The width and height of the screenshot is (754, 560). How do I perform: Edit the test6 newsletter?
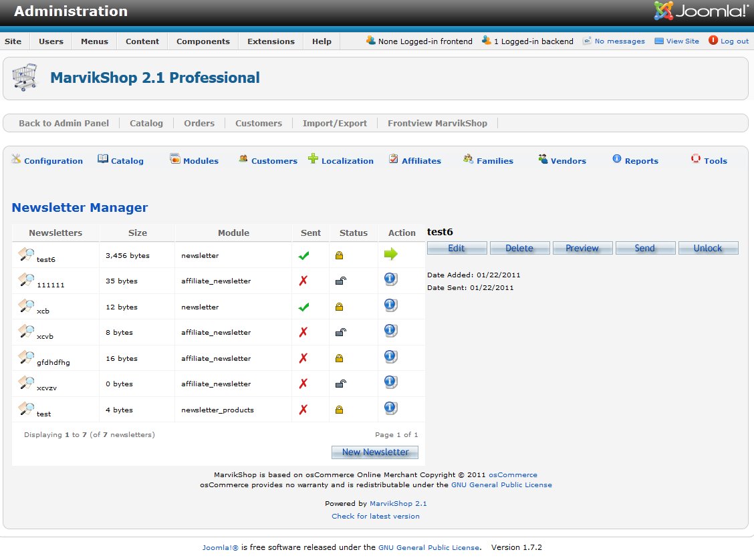(457, 248)
